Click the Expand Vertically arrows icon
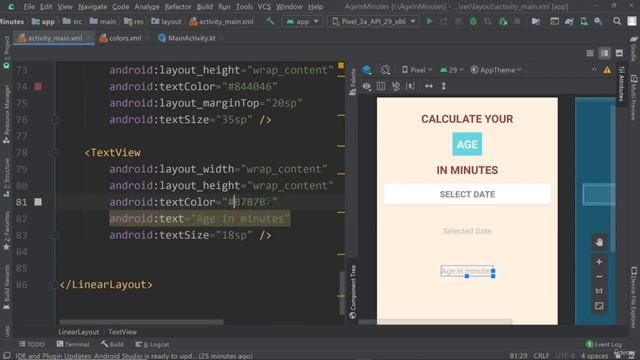The image size is (640, 360). tap(444, 86)
